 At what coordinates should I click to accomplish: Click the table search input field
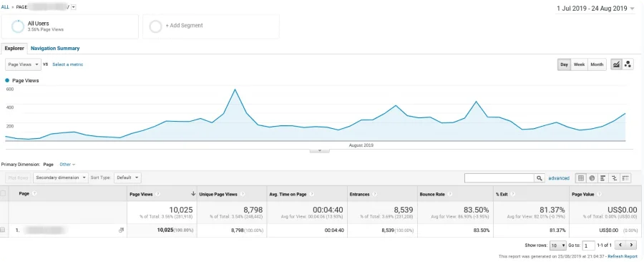[x=499, y=178]
